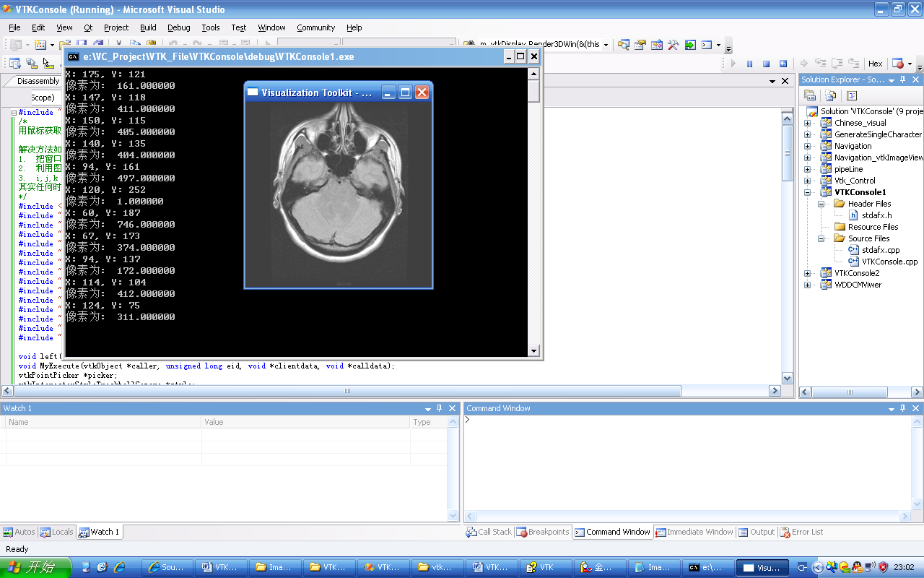Expand the pipeLine project node
Screen dimensions: 924x578
(807, 169)
